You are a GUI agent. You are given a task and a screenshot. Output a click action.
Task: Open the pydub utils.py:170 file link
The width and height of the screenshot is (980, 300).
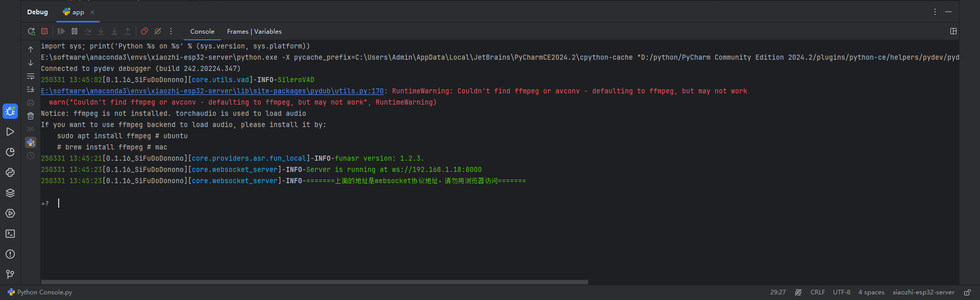click(212, 91)
